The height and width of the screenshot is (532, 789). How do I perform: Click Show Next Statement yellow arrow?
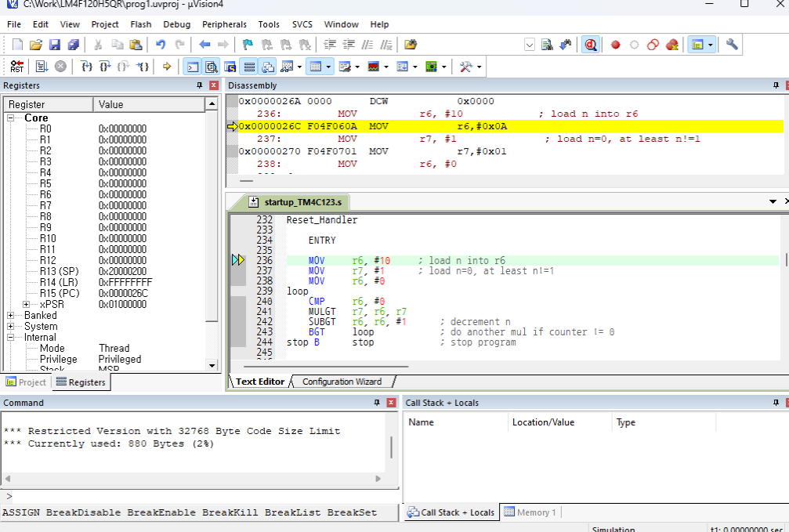(x=167, y=67)
